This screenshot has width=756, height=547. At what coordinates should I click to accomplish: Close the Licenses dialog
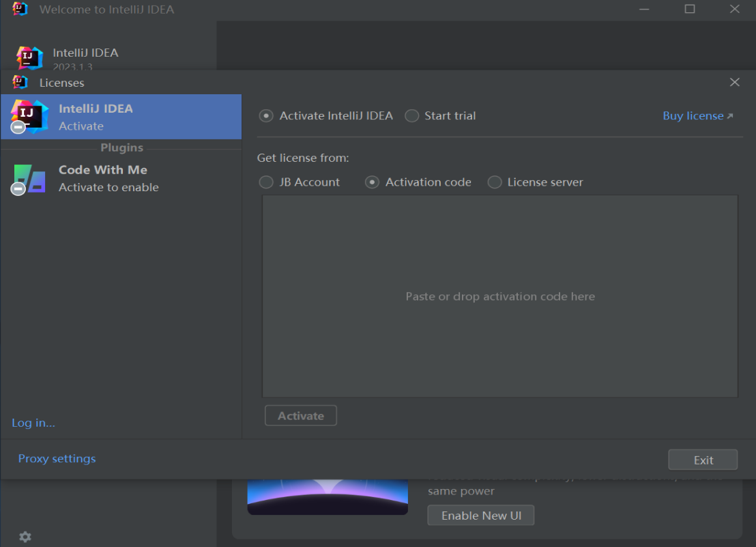tap(734, 83)
